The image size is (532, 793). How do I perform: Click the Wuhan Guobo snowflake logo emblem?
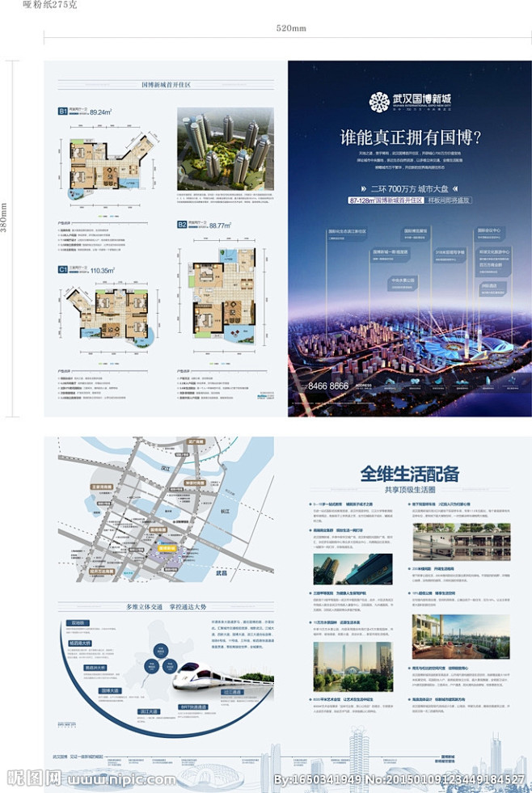[x=379, y=102]
